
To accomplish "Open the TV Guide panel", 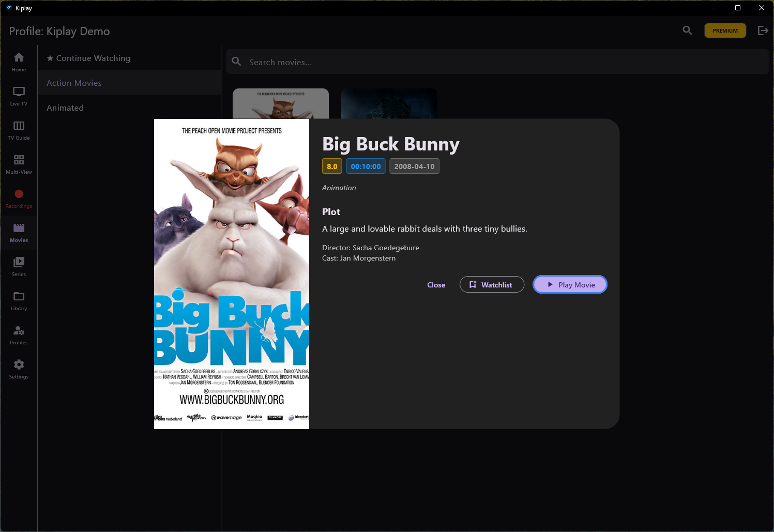I will click(19, 129).
